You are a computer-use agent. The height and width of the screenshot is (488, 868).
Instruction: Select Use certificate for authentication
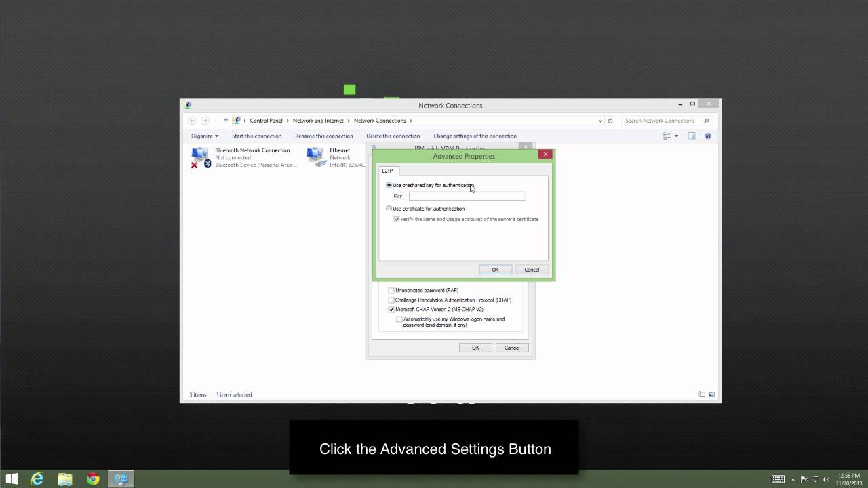(389, 209)
